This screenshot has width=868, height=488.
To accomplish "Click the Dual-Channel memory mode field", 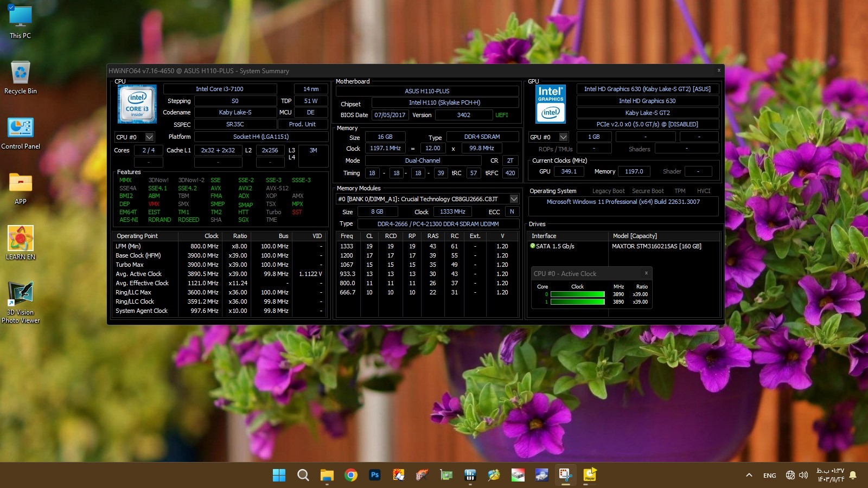I will [x=423, y=160].
